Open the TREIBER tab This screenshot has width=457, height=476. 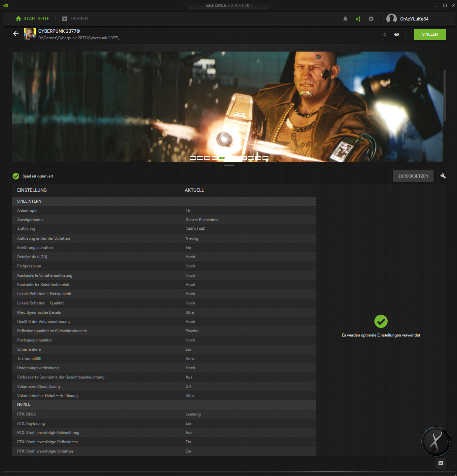click(x=75, y=19)
